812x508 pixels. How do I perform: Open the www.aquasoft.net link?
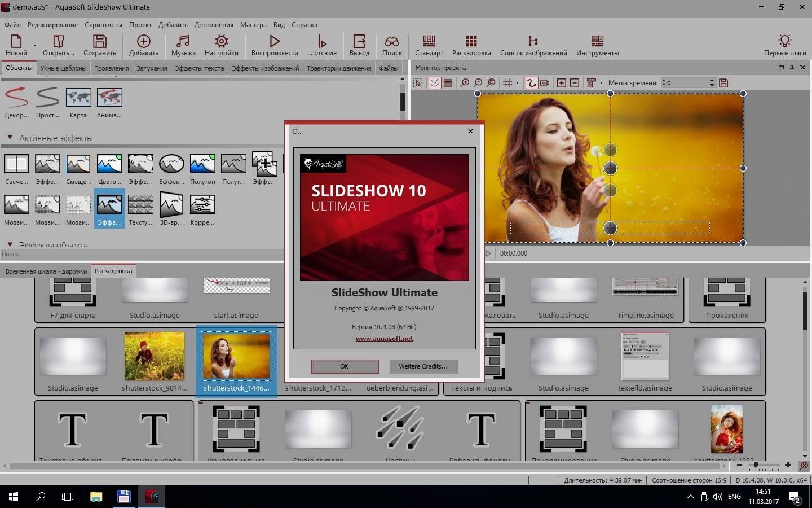pos(385,339)
